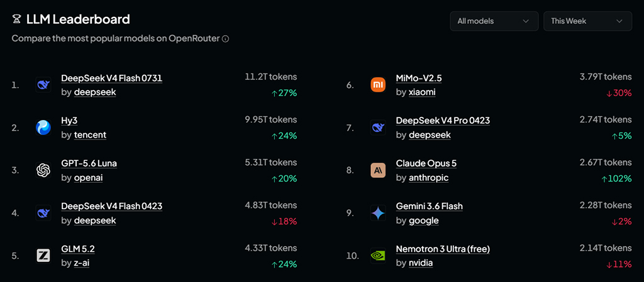
Task: Visit the tencent provider link
Action: pyautogui.click(x=90, y=135)
